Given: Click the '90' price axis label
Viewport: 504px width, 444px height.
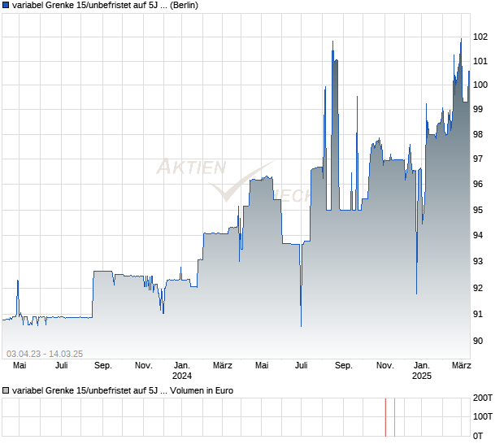Looking at the screenshot, I should pyautogui.click(x=478, y=342).
